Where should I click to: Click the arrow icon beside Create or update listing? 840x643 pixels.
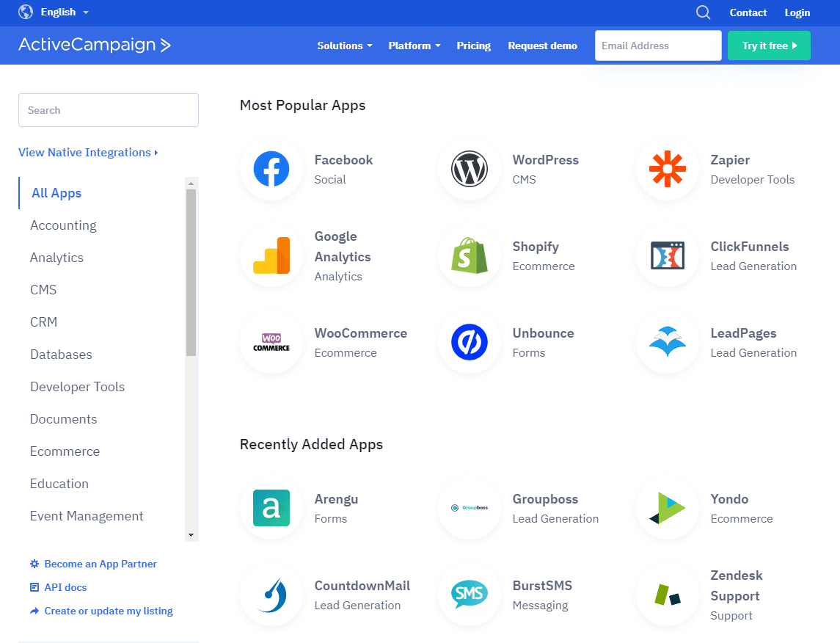[34, 611]
